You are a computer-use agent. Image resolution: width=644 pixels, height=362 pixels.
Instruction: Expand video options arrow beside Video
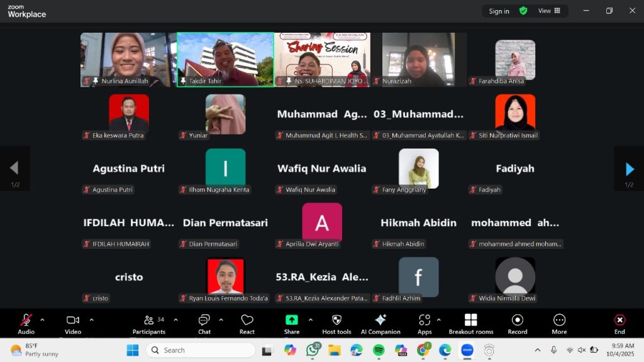tap(91, 319)
